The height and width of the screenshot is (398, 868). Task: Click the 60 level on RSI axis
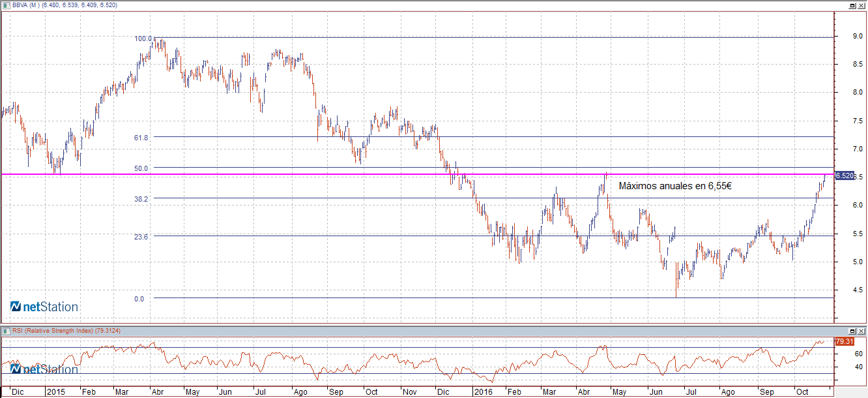[858, 354]
